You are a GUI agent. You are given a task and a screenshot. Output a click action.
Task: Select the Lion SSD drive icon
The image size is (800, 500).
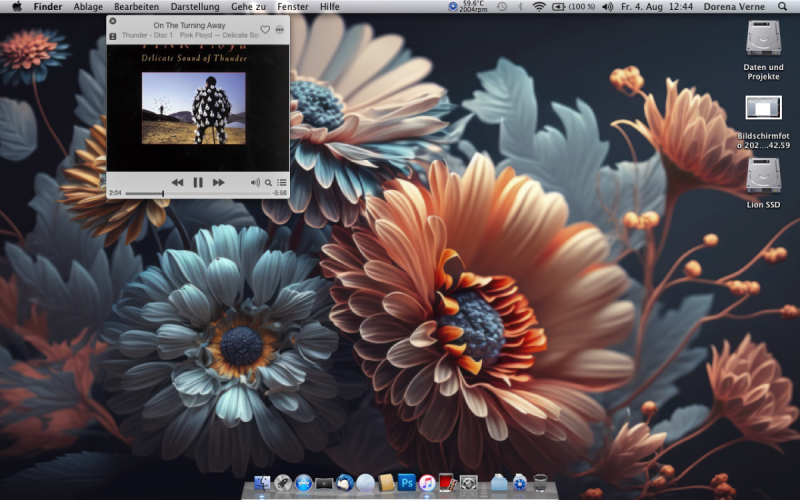tap(763, 176)
